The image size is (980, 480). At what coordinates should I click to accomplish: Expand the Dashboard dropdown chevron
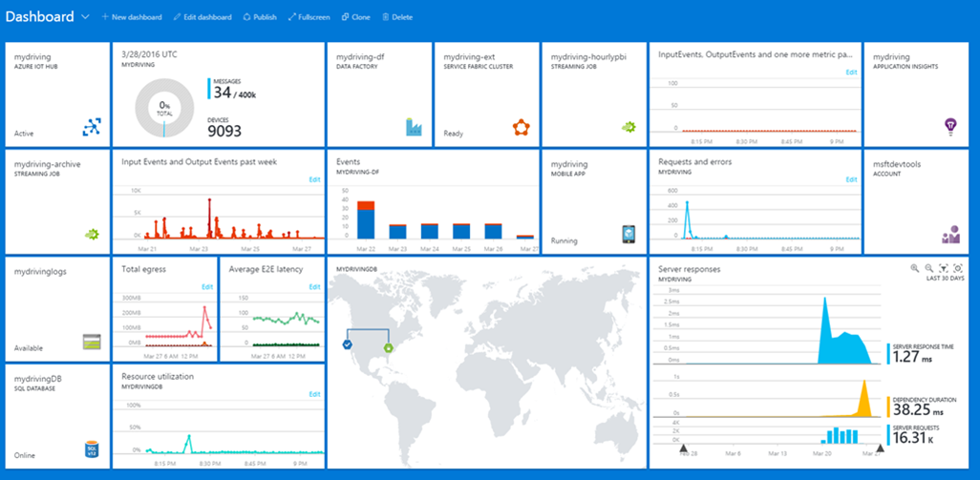point(86,17)
